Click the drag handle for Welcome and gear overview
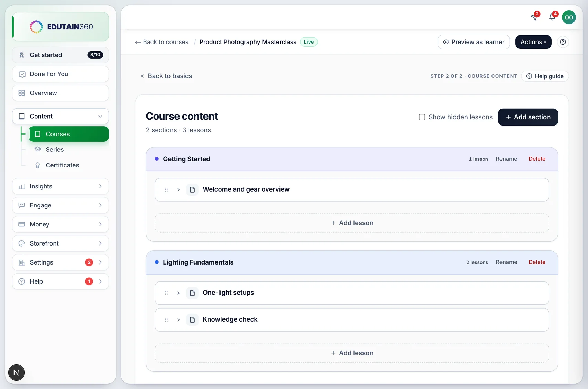588x389 pixels. [166, 189]
